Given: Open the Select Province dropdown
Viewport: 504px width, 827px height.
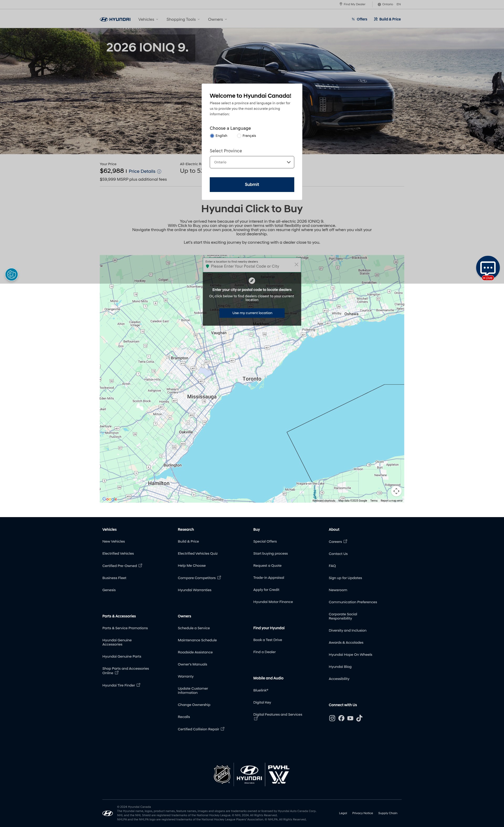Looking at the screenshot, I should pyautogui.click(x=252, y=162).
